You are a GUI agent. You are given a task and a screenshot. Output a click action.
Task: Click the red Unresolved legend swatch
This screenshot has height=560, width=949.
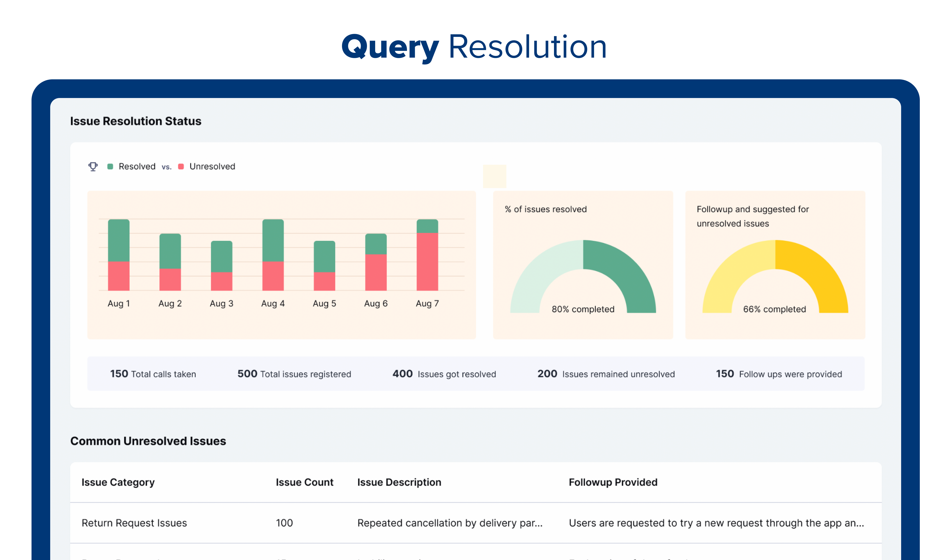click(181, 166)
